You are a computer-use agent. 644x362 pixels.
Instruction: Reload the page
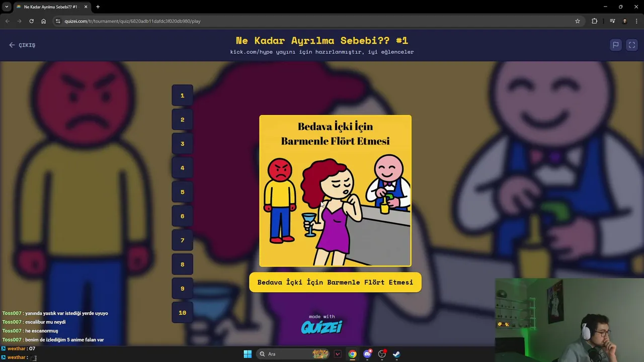click(x=31, y=21)
